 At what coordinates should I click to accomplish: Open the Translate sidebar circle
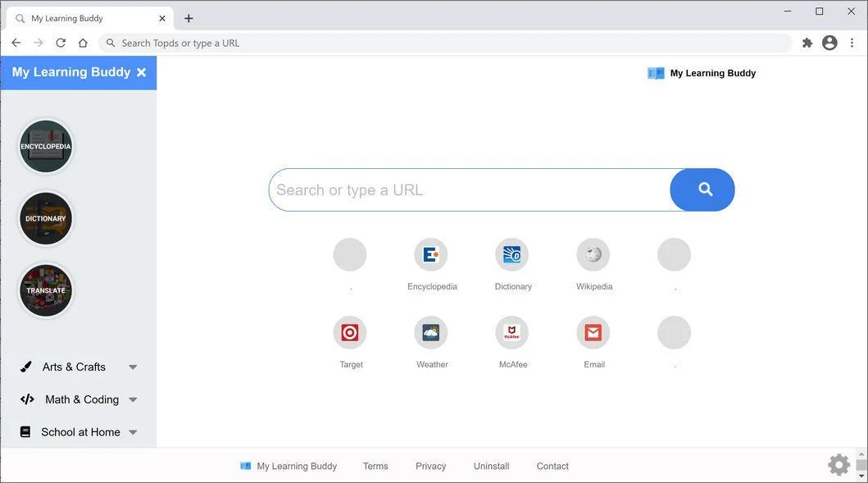pyautogui.click(x=46, y=290)
